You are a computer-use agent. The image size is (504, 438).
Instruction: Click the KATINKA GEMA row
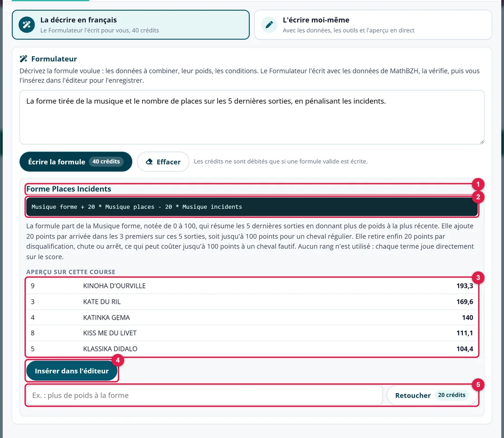pyautogui.click(x=252, y=317)
